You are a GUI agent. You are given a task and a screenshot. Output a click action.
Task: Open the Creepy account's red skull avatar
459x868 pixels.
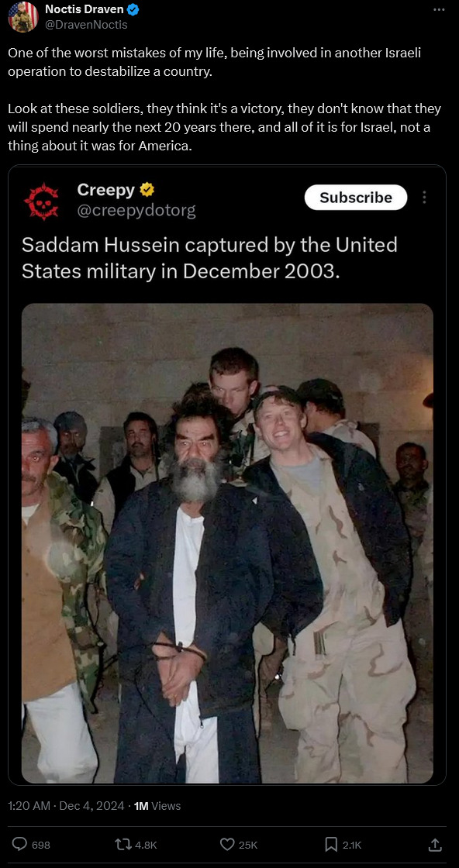tap(42, 201)
